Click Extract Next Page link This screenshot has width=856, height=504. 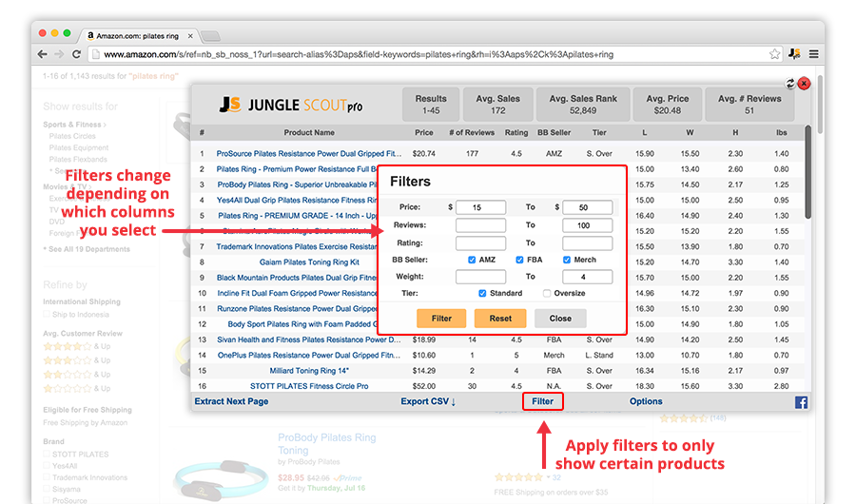(x=231, y=401)
